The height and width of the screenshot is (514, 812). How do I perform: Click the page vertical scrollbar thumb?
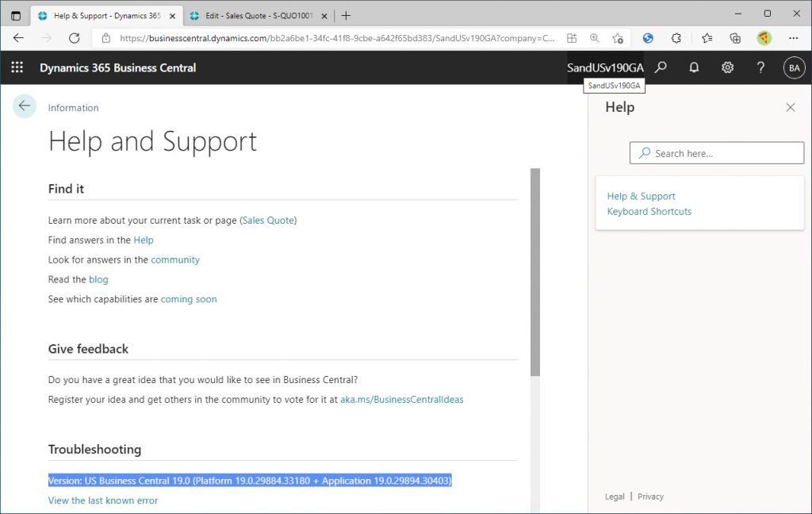535,272
